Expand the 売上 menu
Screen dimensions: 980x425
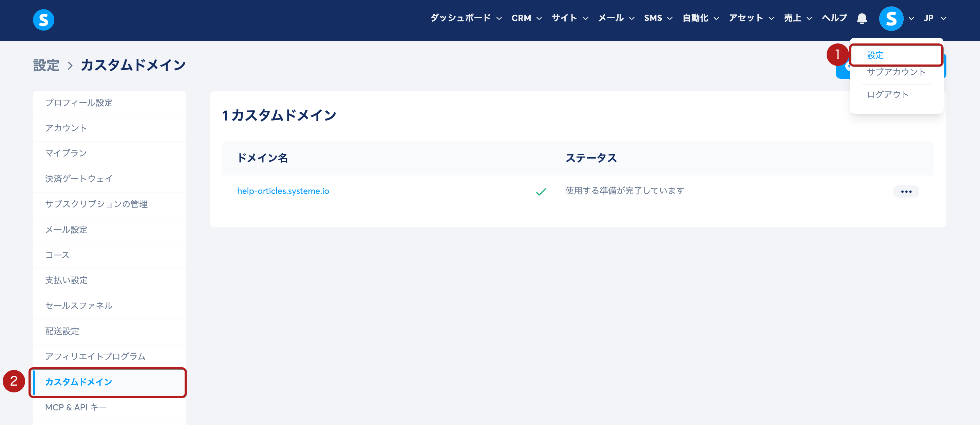(797, 18)
